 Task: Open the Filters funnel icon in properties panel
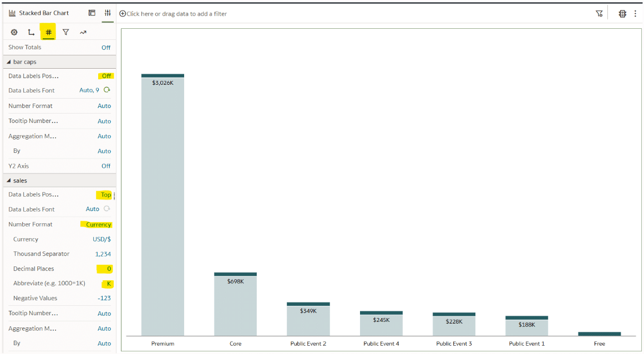pos(65,32)
